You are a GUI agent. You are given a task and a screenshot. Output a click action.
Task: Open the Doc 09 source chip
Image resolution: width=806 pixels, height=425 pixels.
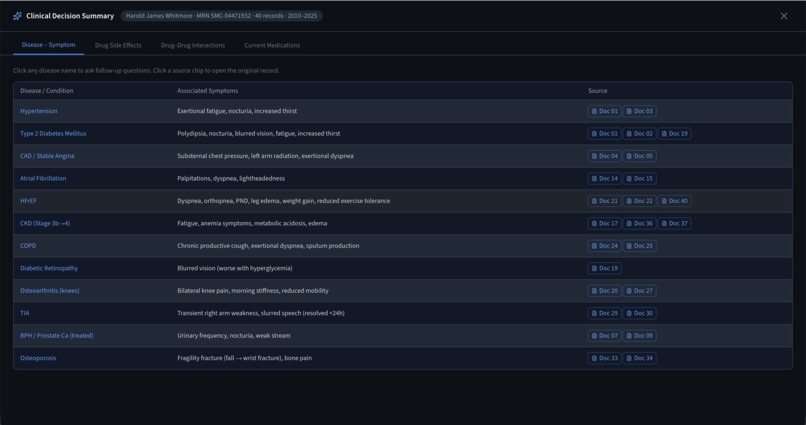click(639, 336)
